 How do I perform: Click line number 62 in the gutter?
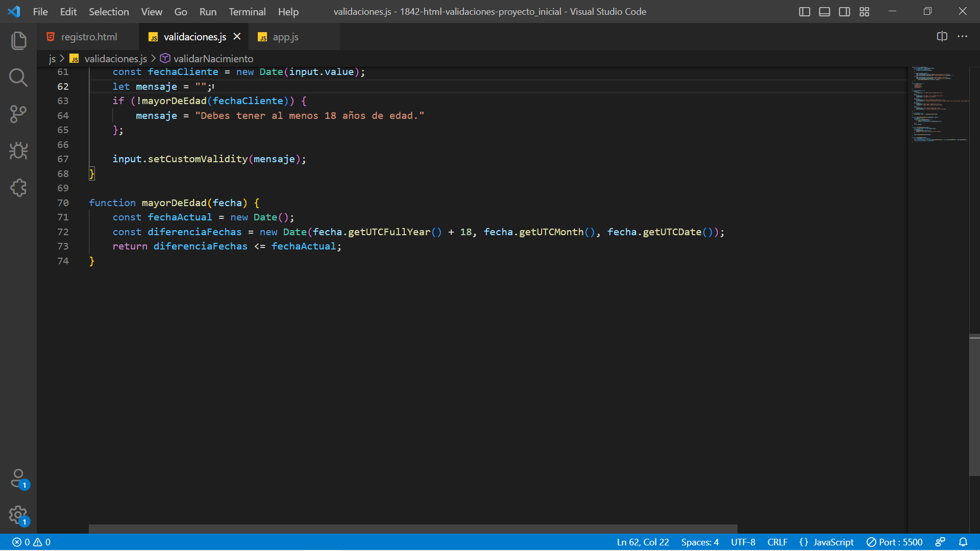pyautogui.click(x=63, y=86)
